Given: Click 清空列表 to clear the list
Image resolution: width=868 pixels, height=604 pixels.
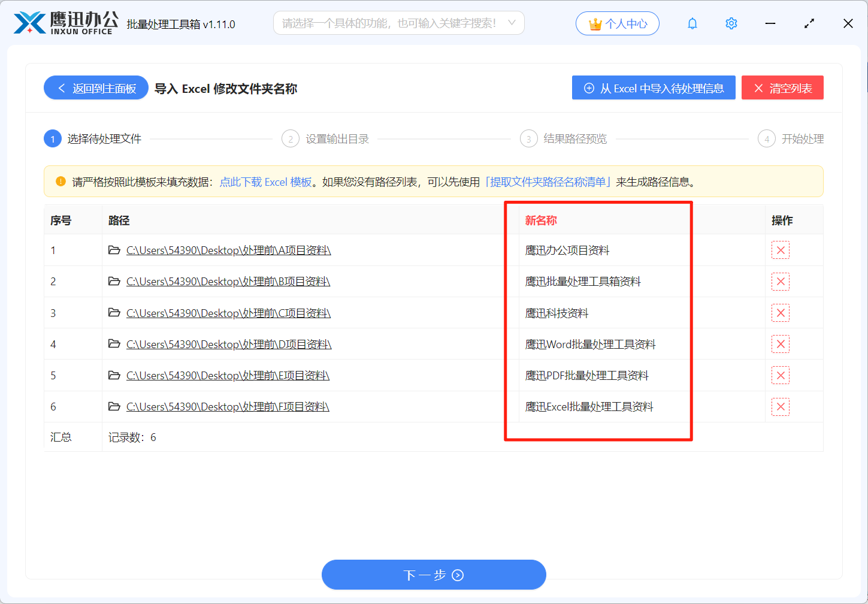Looking at the screenshot, I should [782, 87].
